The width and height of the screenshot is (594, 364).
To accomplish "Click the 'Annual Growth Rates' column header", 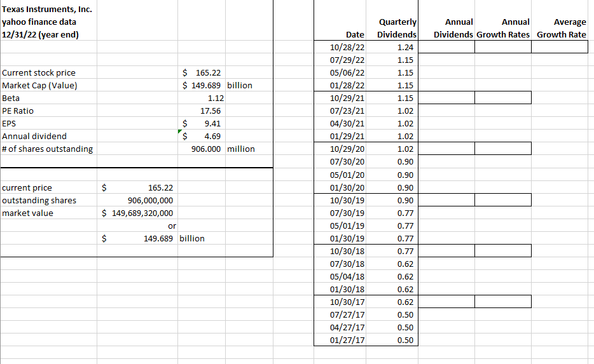I will tap(503, 28).
